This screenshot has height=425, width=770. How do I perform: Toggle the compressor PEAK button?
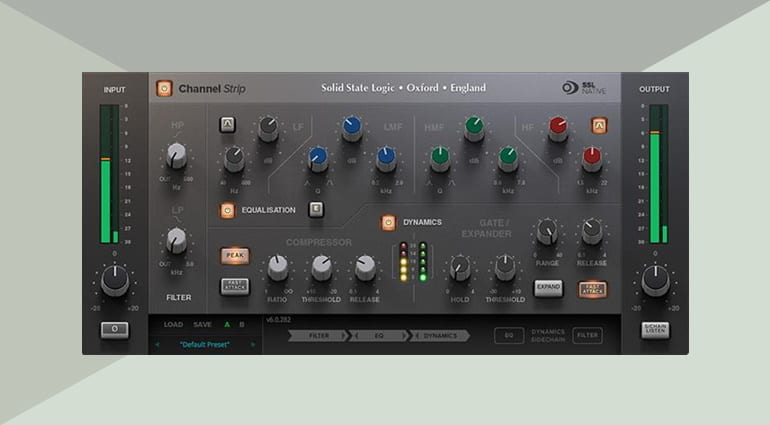(235, 255)
